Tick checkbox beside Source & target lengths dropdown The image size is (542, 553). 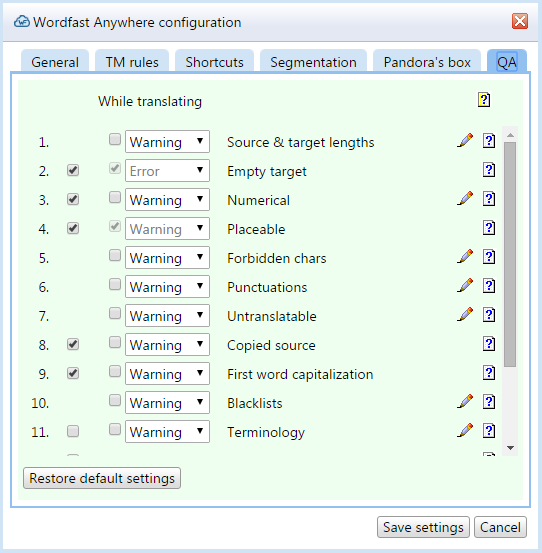click(x=115, y=139)
